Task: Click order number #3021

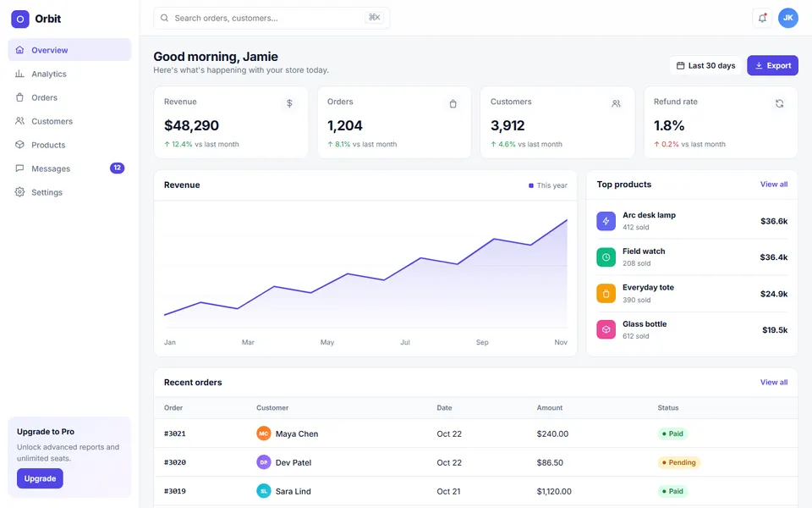Action: click(x=175, y=433)
